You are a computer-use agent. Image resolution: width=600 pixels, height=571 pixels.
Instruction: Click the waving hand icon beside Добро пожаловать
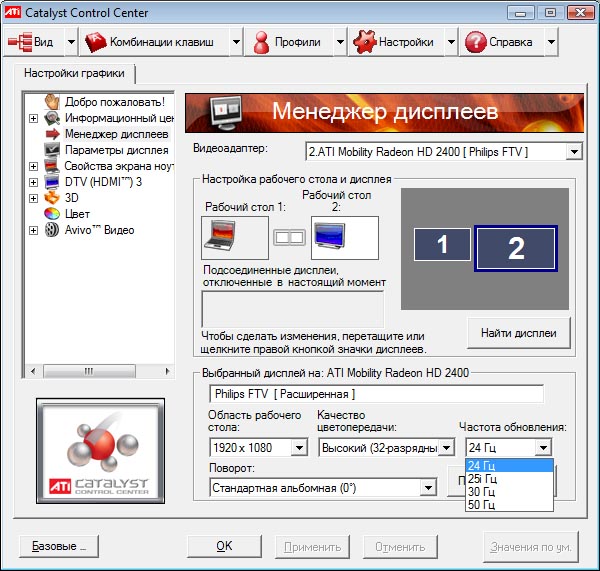[x=52, y=102]
